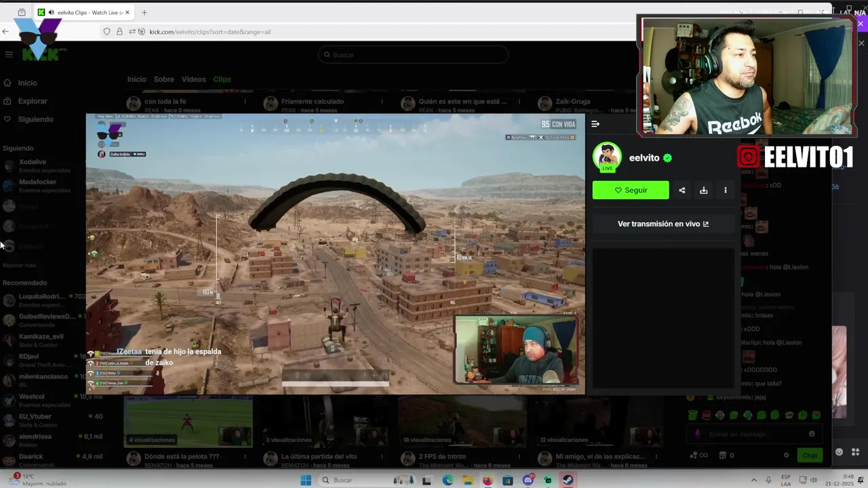Follow eelvito with the Seguir button
This screenshot has width=868, height=488.
pyautogui.click(x=631, y=190)
